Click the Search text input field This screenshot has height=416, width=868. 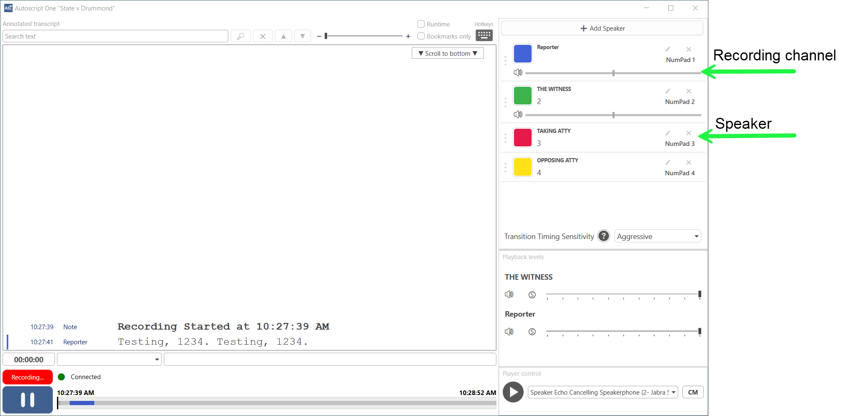115,36
